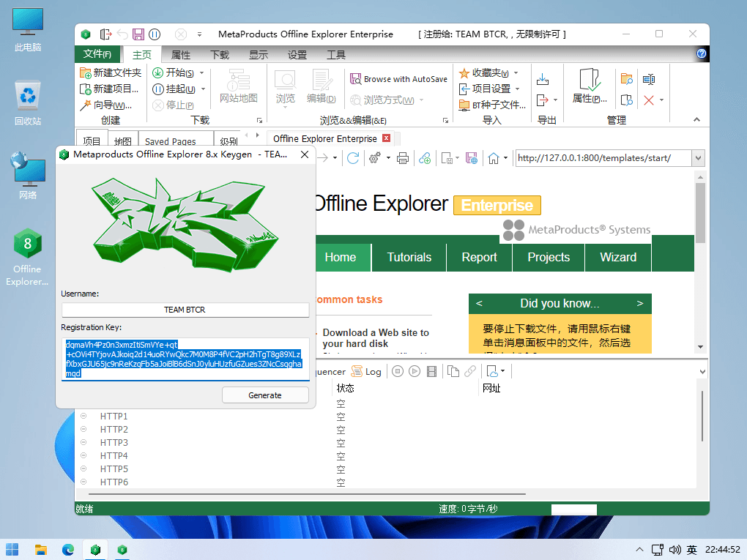Show previous Did you know tip
This screenshot has width=747, height=560.
[x=479, y=303]
